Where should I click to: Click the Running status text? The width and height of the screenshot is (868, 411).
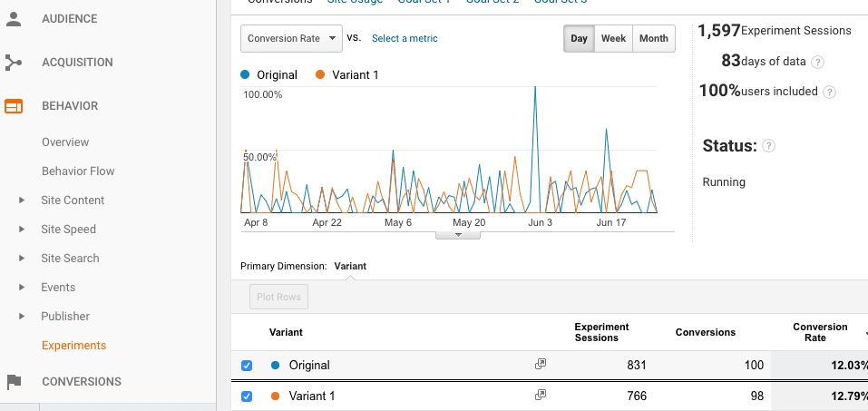pyautogui.click(x=724, y=182)
